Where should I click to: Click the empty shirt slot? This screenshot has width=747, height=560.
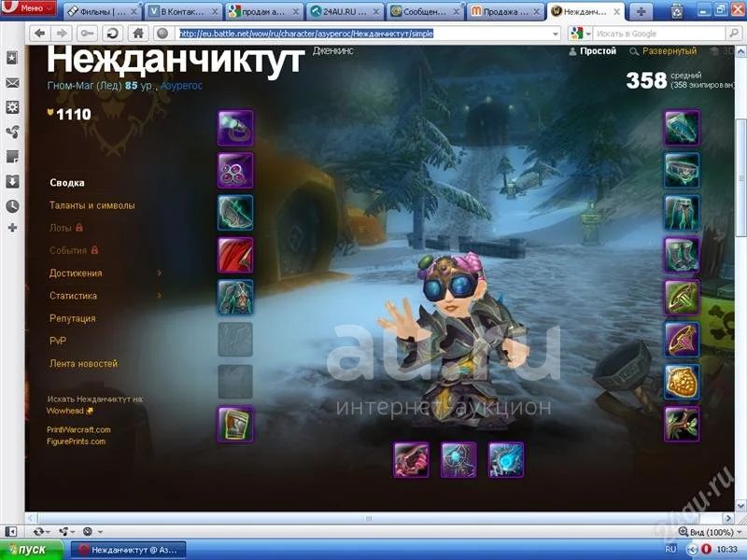[235, 339]
